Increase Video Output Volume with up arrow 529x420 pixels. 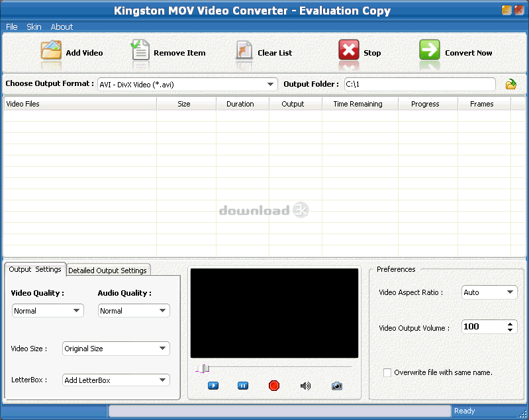click(x=510, y=324)
